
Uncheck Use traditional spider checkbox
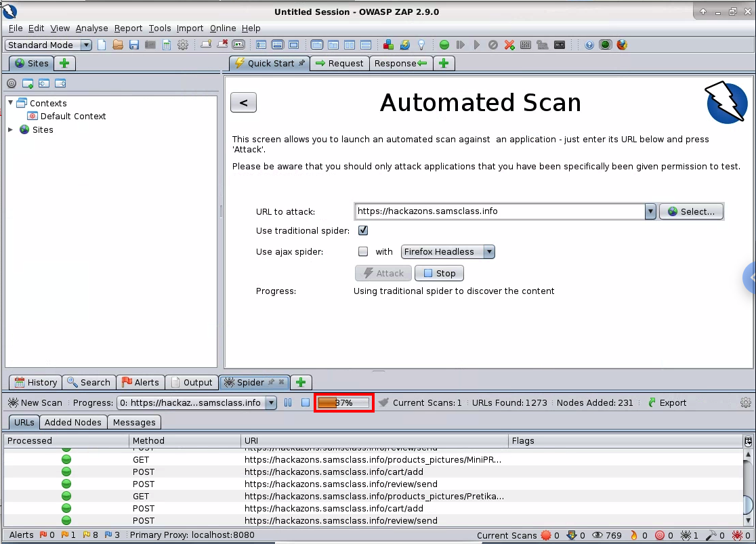coord(363,230)
